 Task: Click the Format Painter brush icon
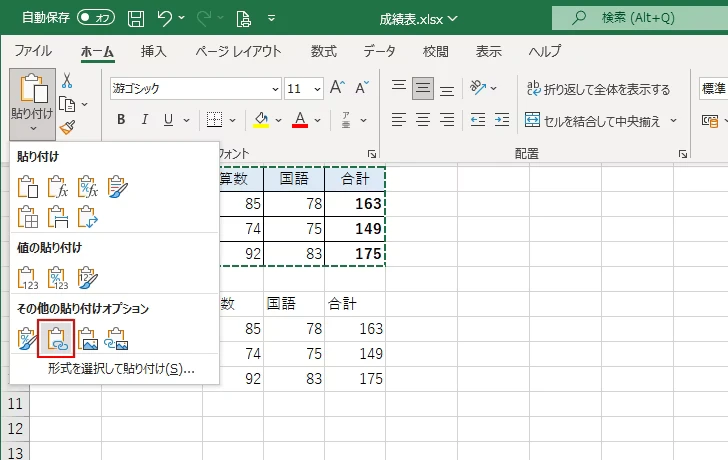click(x=67, y=127)
